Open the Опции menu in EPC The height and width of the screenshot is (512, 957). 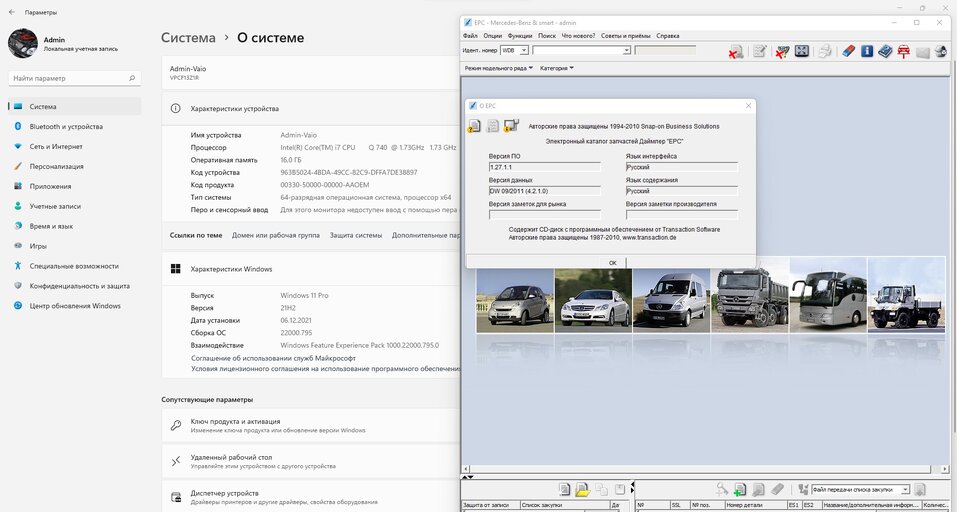click(x=493, y=36)
